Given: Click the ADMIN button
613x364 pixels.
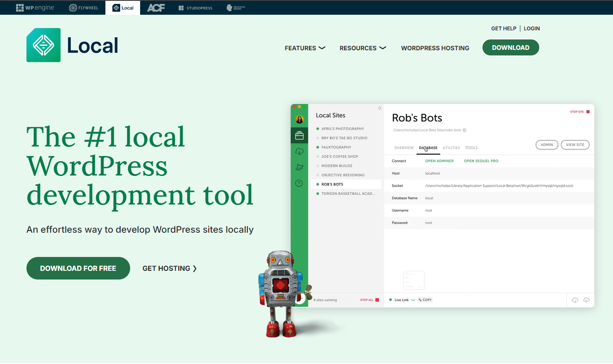Looking at the screenshot, I should pyautogui.click(x=547, y=145).
